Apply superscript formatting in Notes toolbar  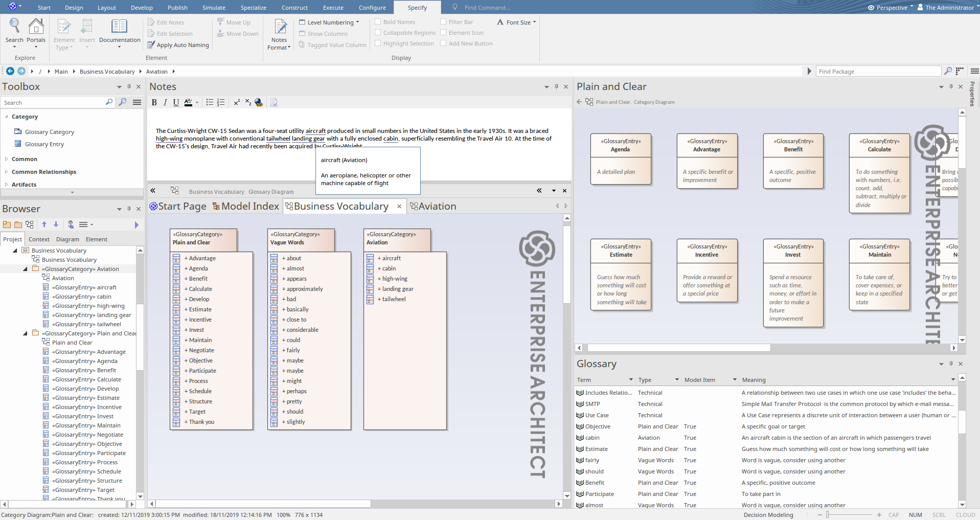coord(237,103)
